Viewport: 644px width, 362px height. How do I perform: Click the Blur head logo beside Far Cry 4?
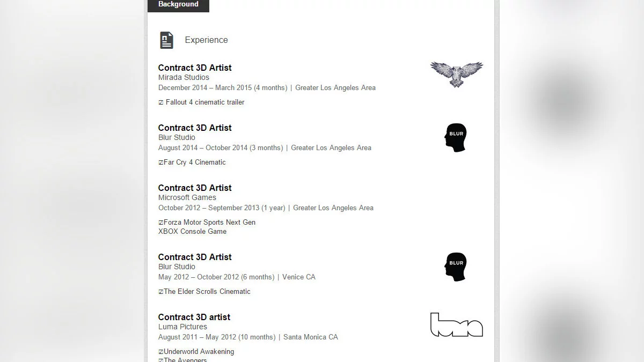(456, 137)
